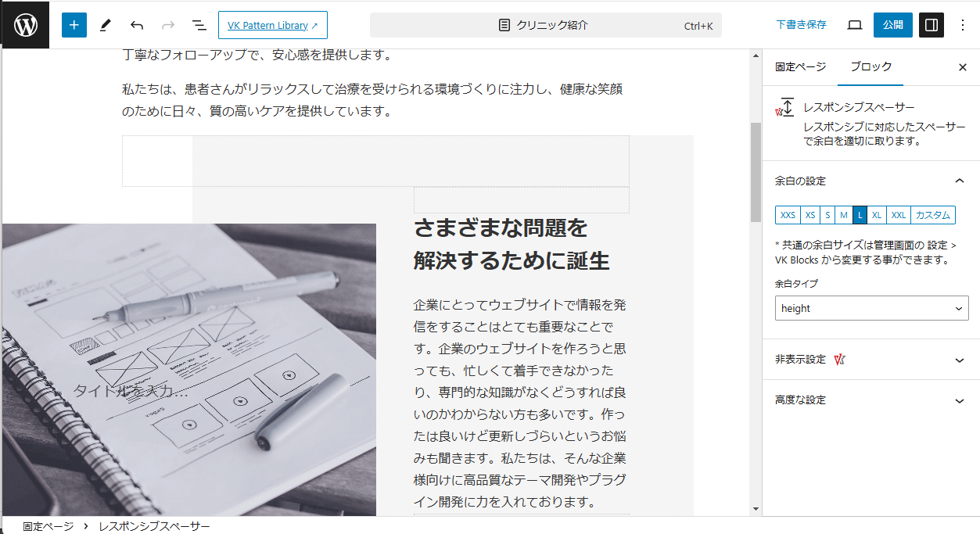Undo the last change
The width and height of the screenshot is (980, 534).
pyautogui.click(x=137, y=25)
